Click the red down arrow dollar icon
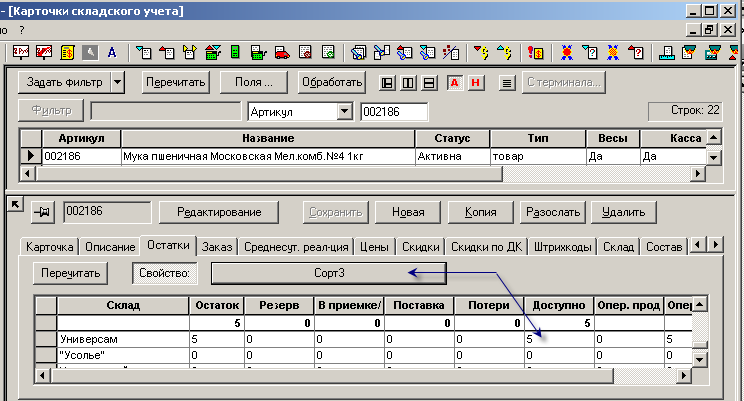Viewport: 744px width, 401px height. 482,52
